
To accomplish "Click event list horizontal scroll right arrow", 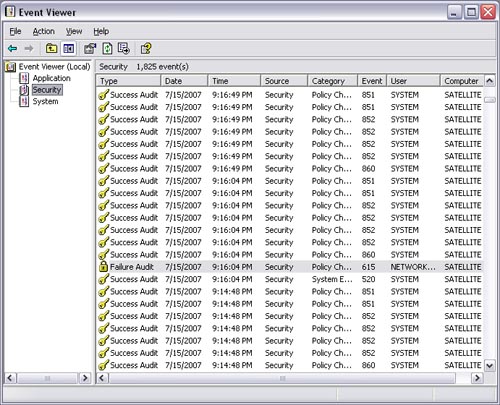I will (x=477, y=378).
